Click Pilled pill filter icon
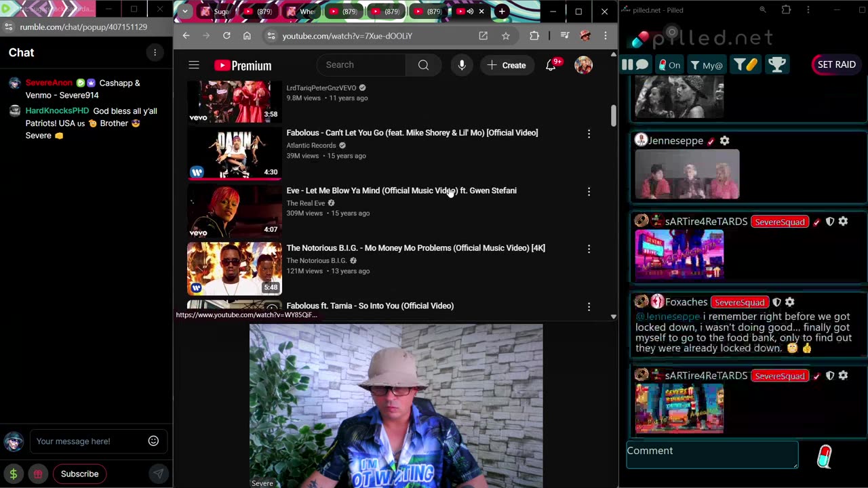 click(x=745, y=64)
